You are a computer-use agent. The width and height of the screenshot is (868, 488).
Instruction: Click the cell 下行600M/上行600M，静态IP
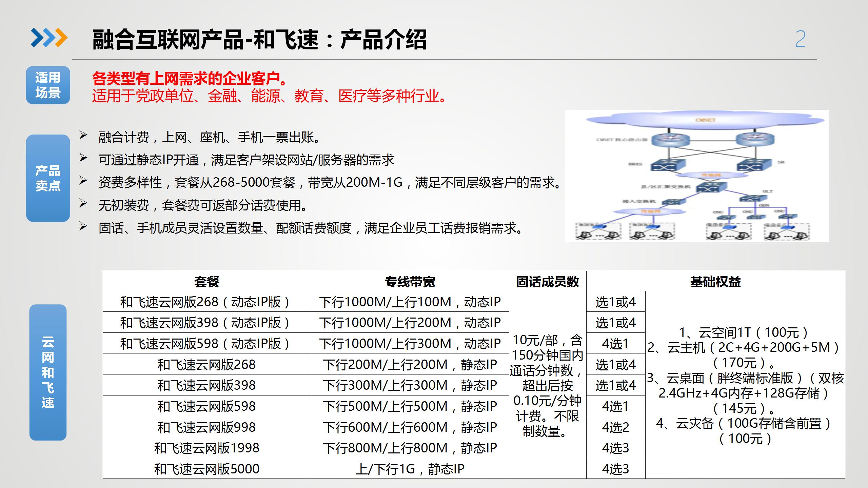tap(410, 427)
